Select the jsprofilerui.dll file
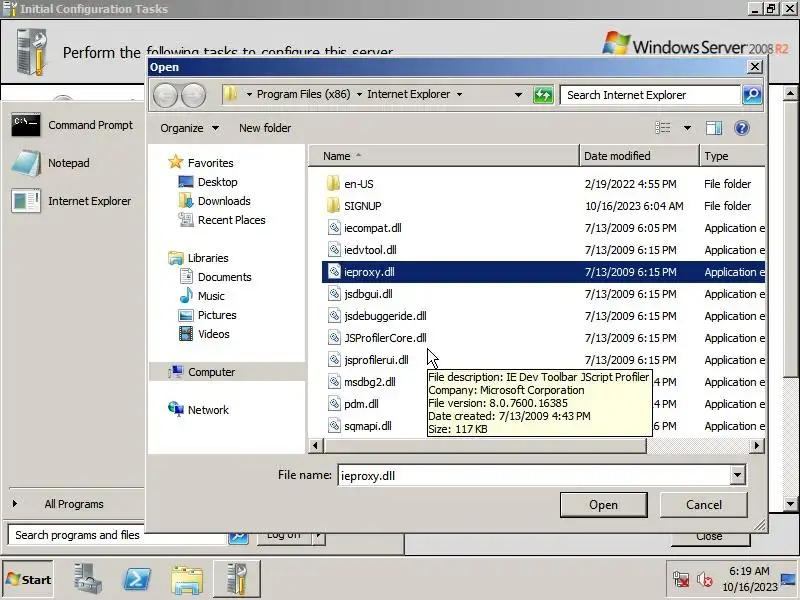 [x=376, y=359]
